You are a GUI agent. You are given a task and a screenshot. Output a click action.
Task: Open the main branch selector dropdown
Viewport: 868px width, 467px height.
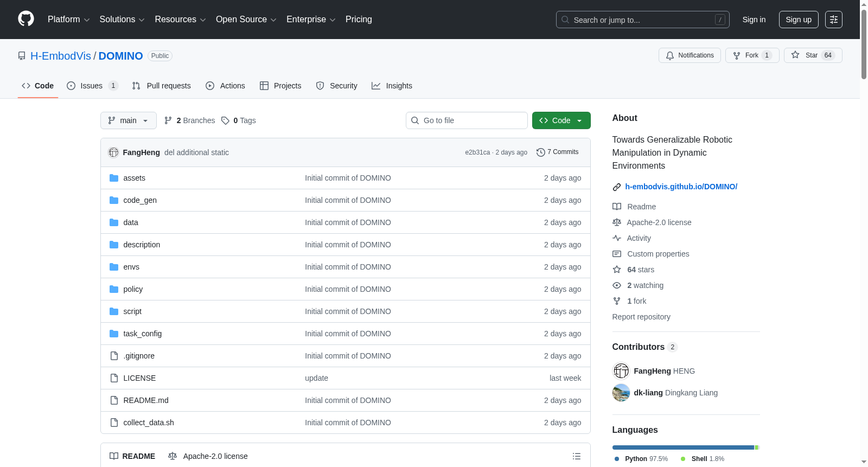(129, 120)
